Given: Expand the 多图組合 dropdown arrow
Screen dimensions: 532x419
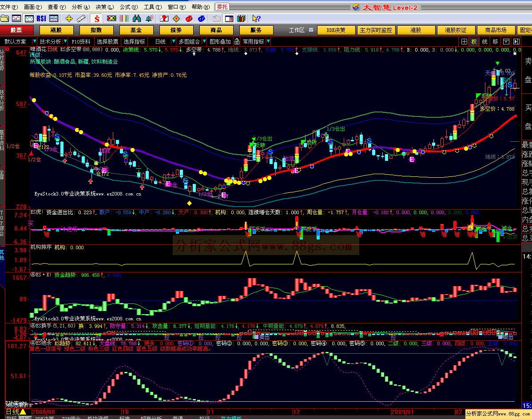Looking at the screenshot, I should (x=204, y=41).
